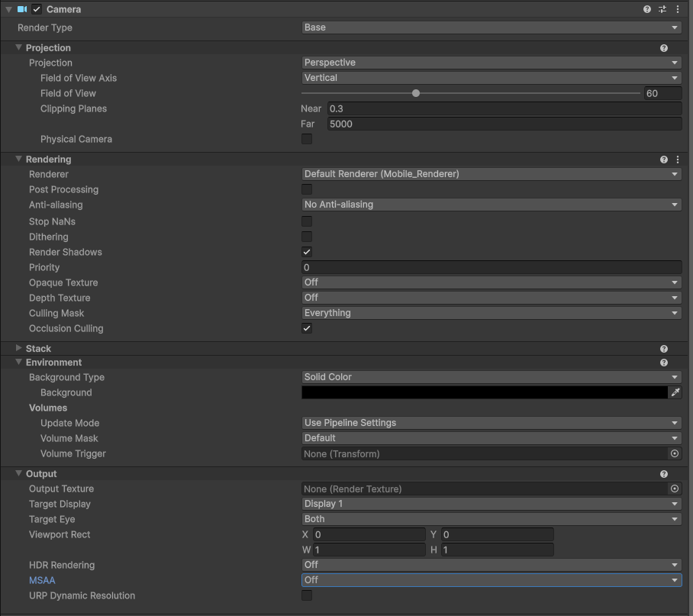Viewport: 693px width, 616px height.
Task: Open object picker for Volume Trigger
Action: pos(675,453)
